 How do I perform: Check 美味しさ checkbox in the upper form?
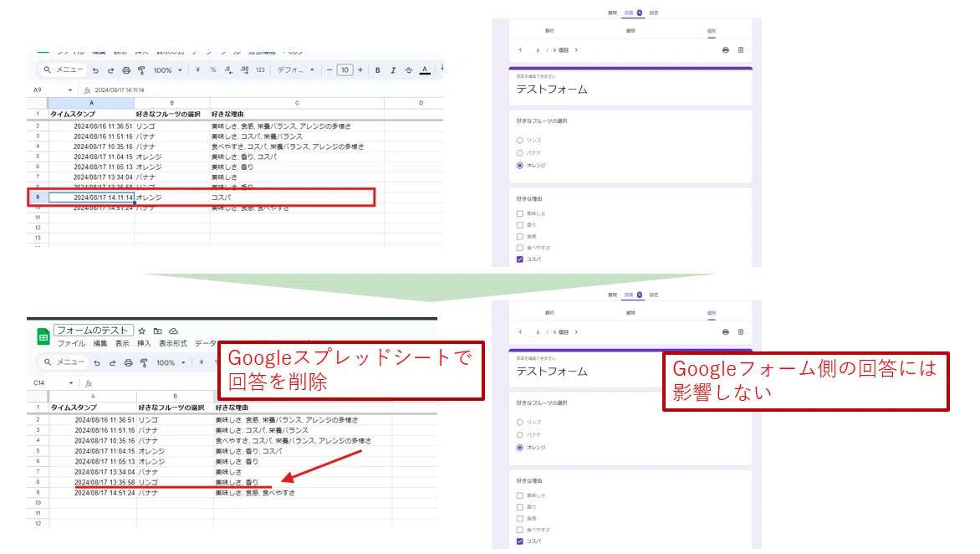pos(519,214)
